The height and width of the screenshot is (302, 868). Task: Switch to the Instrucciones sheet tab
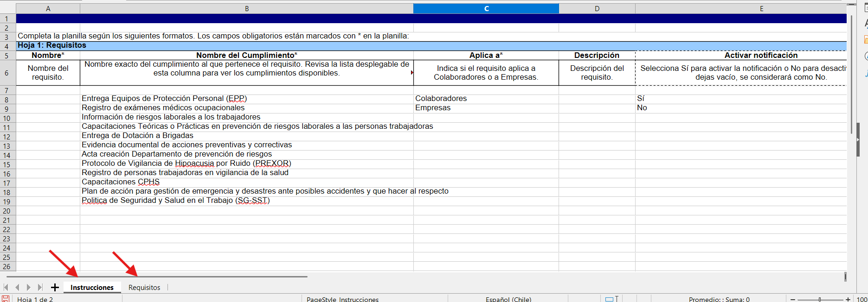[92, 287]
